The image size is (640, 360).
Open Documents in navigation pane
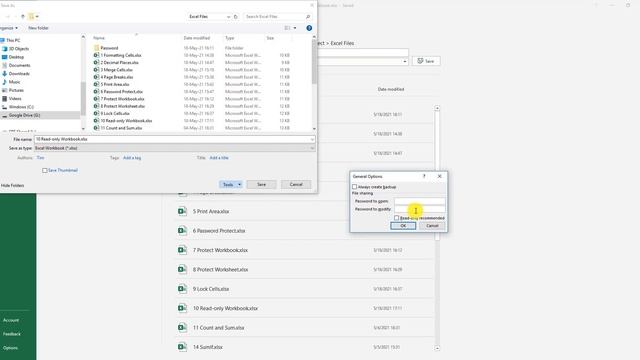click(19, 65)
